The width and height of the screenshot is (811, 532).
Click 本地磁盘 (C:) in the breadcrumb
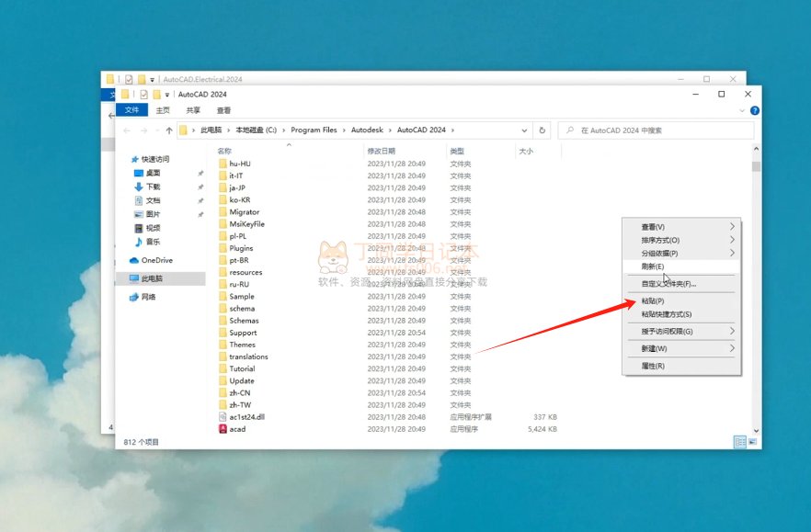point(256,130)
